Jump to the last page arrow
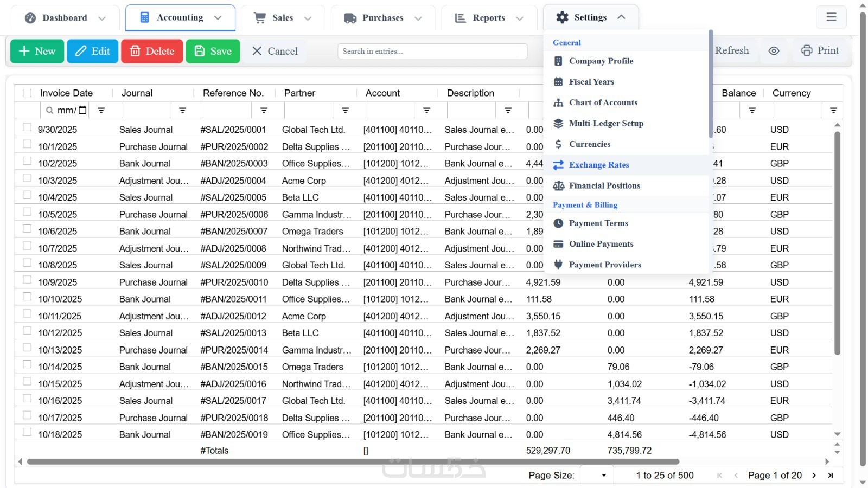The height and width of the screenshot is (488, 868). pyautogui.click(x=831, y=476)
